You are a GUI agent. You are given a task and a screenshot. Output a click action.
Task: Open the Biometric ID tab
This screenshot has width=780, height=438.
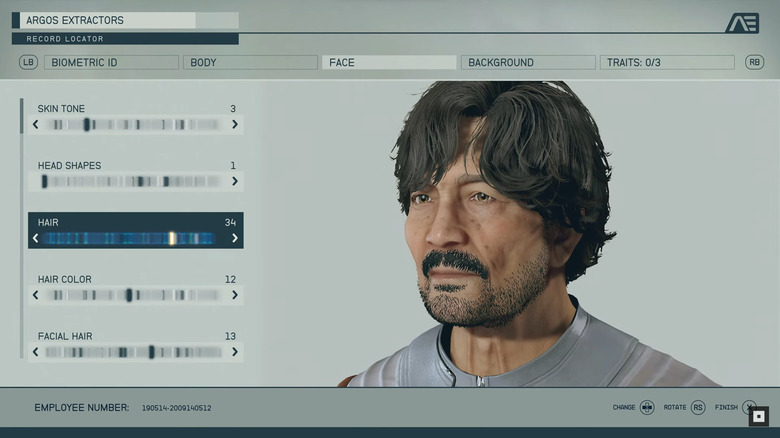coord(110,62)
